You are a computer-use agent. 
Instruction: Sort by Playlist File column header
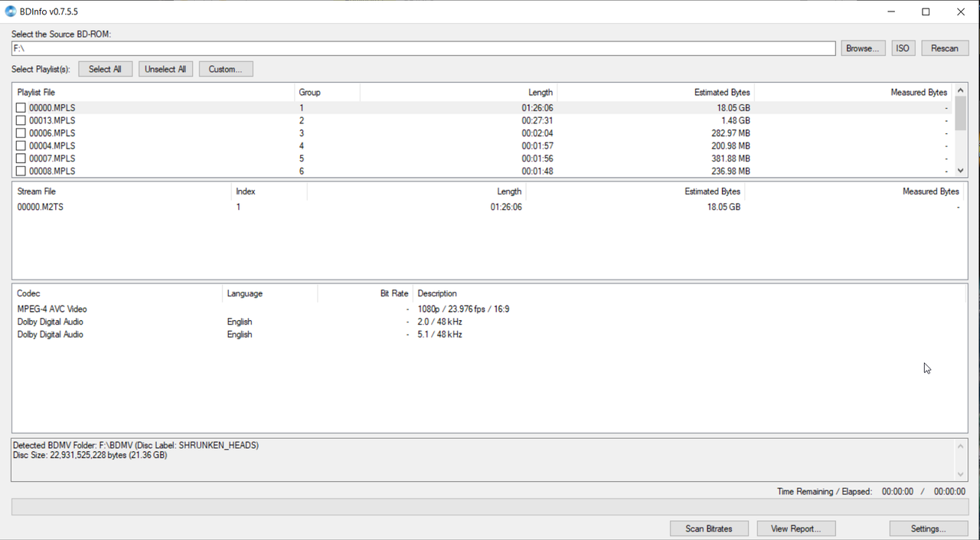point(153,92)
